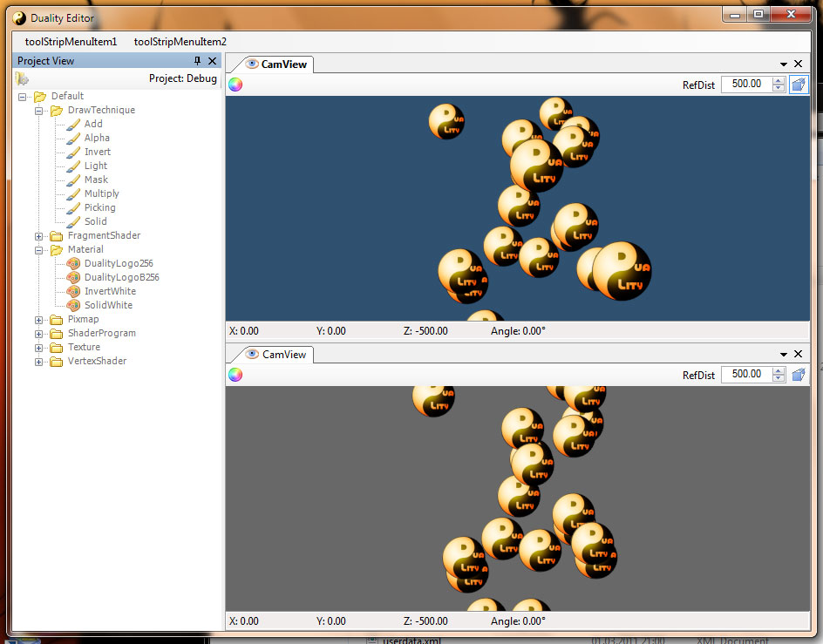
Task: Close the lower CamView document
Action: coord(798,355)
